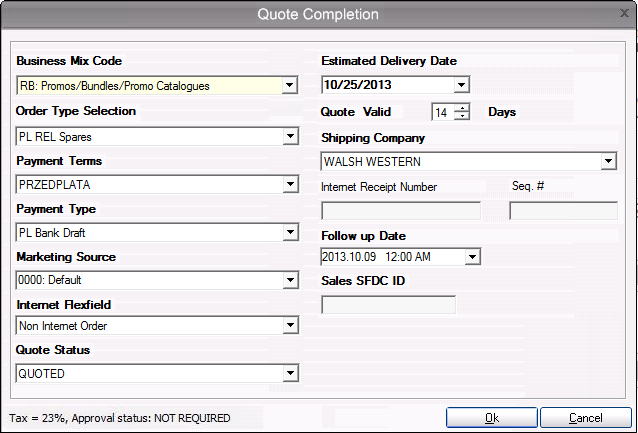Expand the Payment Type combo box

click(x=290, y=232)
